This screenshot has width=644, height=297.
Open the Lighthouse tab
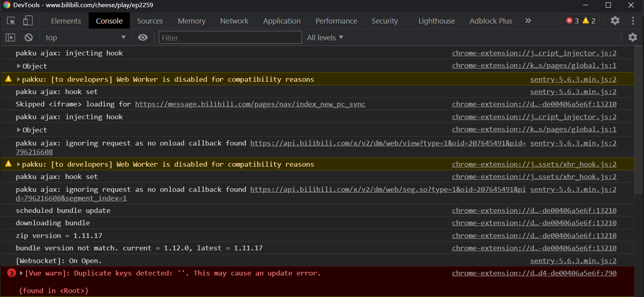coord(436,21)
